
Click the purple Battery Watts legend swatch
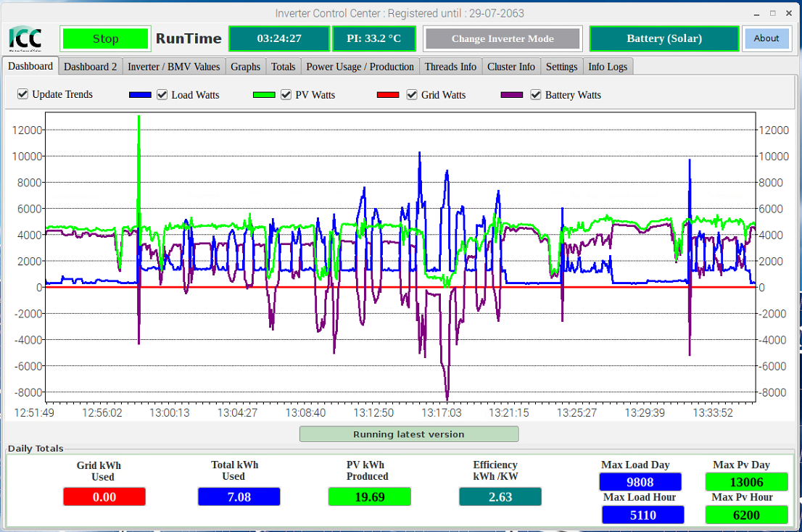512,95
